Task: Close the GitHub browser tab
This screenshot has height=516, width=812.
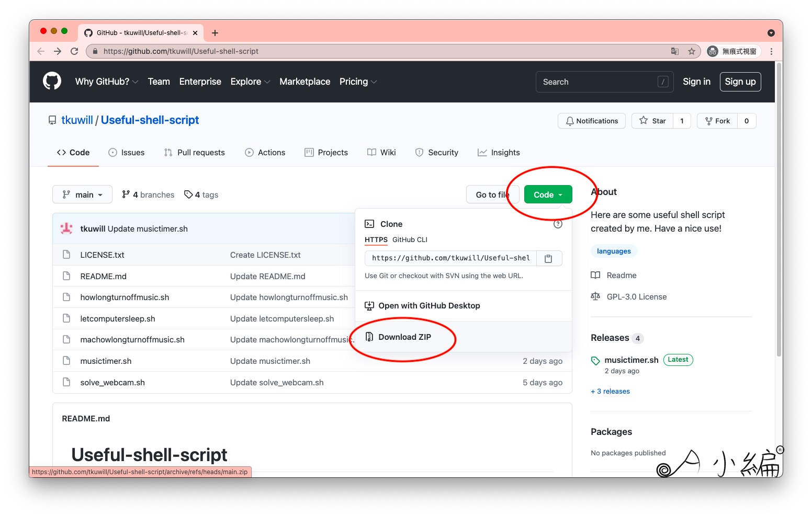Action: click(x=195, y=33)
